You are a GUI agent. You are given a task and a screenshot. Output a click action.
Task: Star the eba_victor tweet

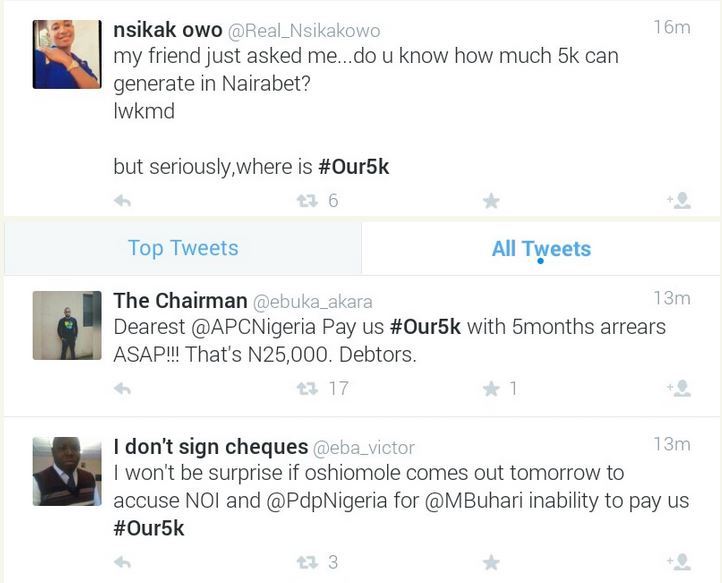491,563
